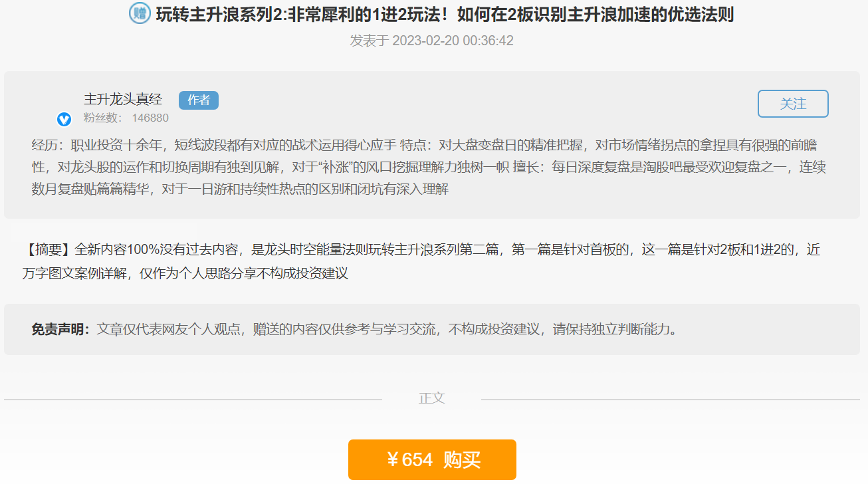Click the bold 免责声明 label

(x=60, y=330)
